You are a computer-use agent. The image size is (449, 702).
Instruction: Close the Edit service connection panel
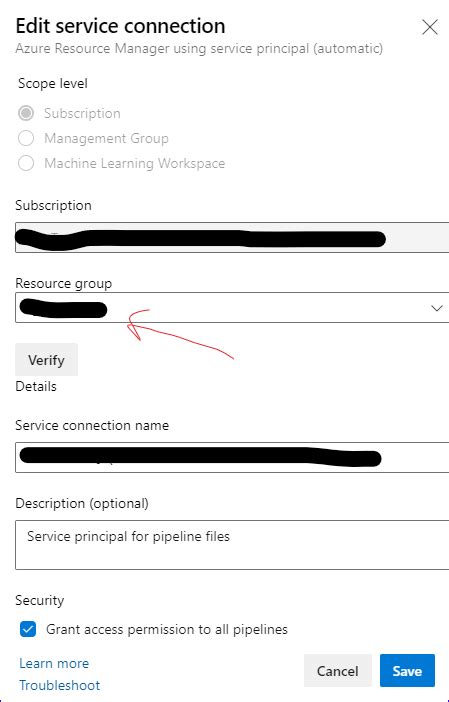click(x=430, y=27)
